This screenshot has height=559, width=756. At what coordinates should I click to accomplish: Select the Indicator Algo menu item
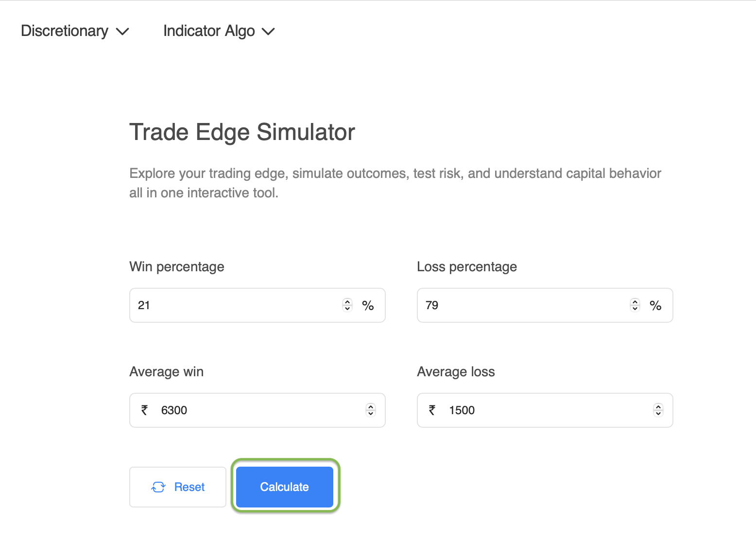(209, 31)
